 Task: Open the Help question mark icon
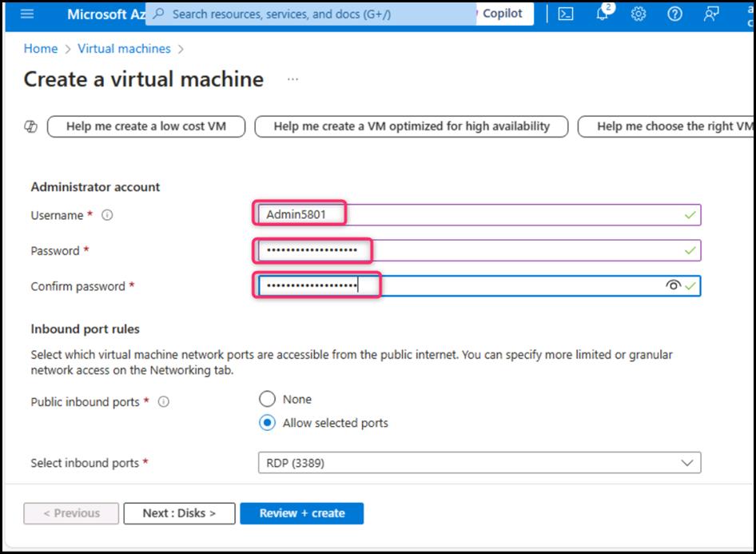674,14
